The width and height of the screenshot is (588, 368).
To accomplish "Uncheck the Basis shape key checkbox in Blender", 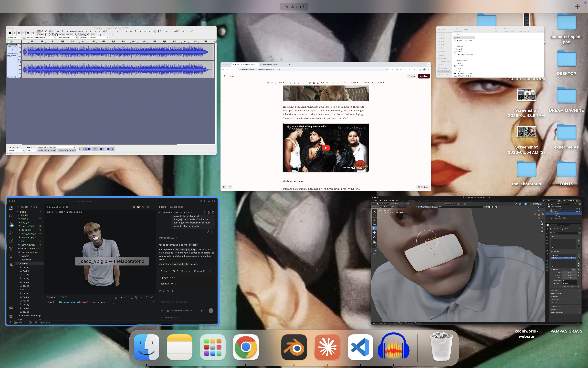I will coord(572,255).
